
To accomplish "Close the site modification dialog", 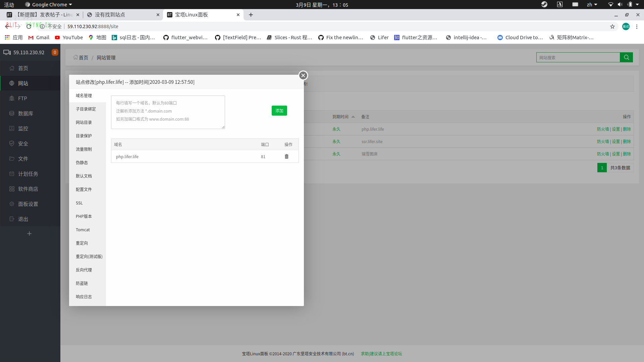I will pyautogui.click(x=303, y=75).
